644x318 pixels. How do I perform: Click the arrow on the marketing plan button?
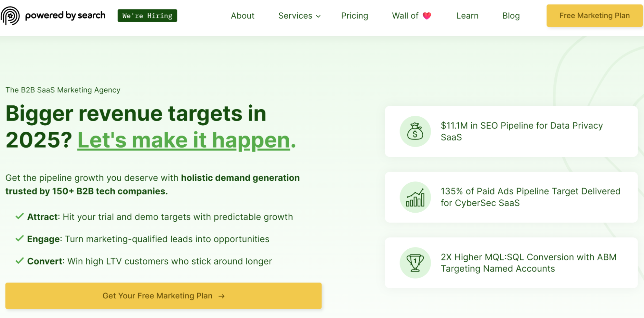click(x=221, y=296)
